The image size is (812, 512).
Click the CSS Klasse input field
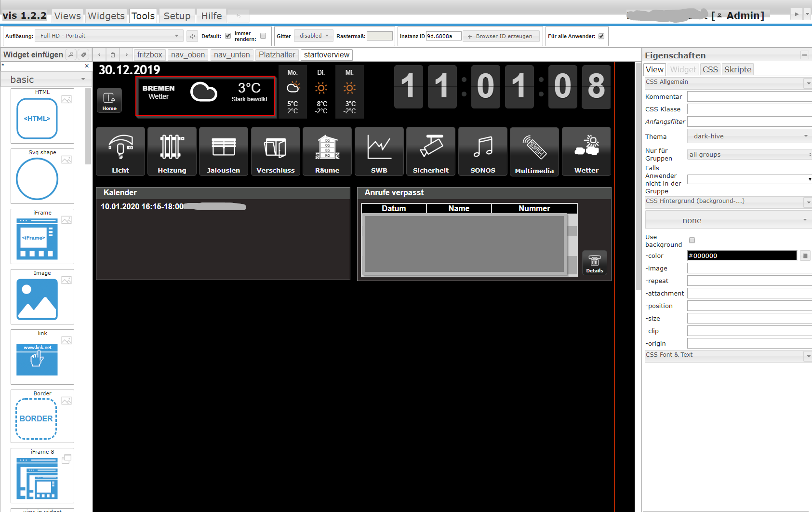[x=750, y=109]
